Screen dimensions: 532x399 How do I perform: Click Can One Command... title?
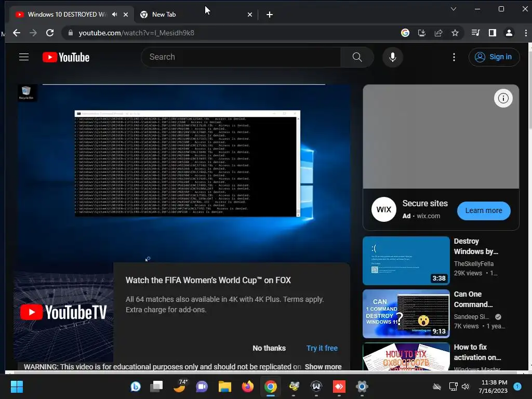click(x=473, y=299)
